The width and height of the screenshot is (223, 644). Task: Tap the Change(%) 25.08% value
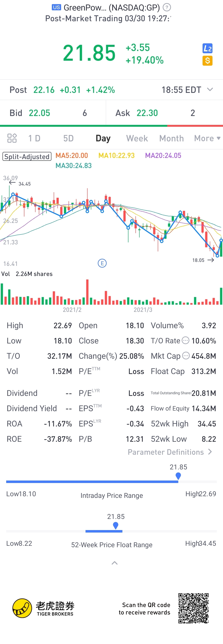coord(132,356)
